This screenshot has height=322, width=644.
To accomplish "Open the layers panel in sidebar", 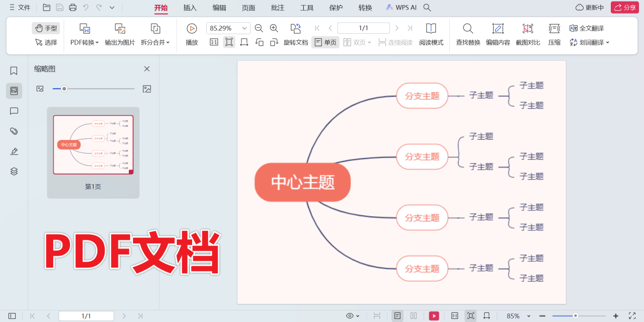I will tap(14, 172).
